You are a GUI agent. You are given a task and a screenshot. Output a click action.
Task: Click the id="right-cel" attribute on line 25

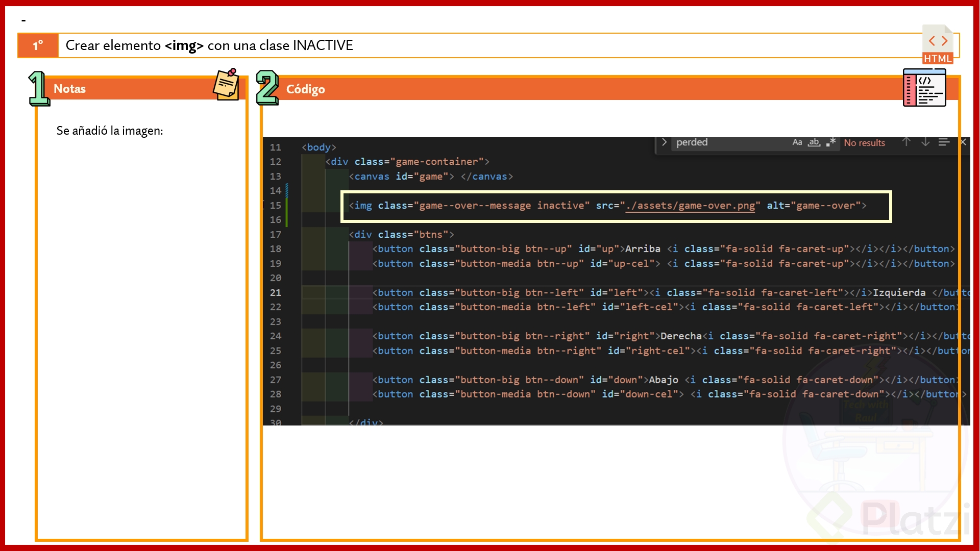tap(649, 351)
